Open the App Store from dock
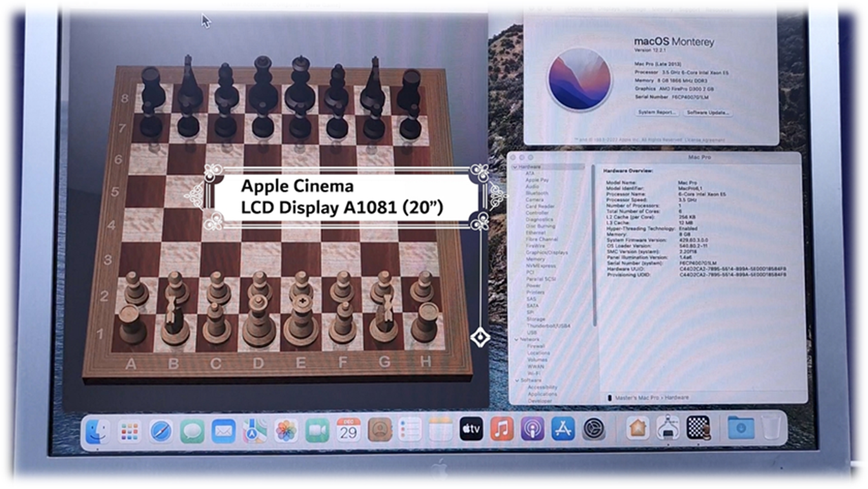This screenshot has height=489, width=868. [x=563, y=429]
